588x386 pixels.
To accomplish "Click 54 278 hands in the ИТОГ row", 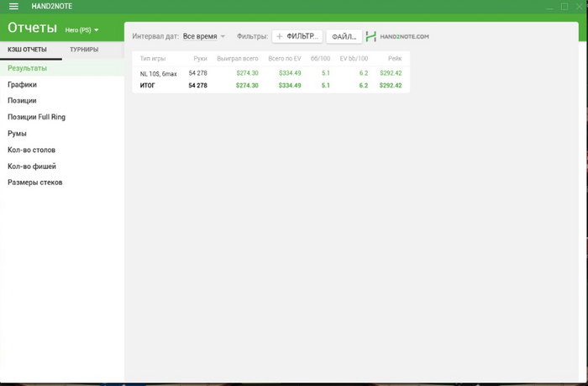I will (197, 86).
